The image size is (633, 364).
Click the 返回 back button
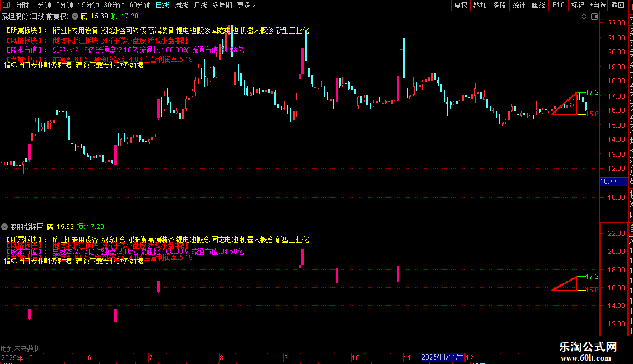click(618, 5)
